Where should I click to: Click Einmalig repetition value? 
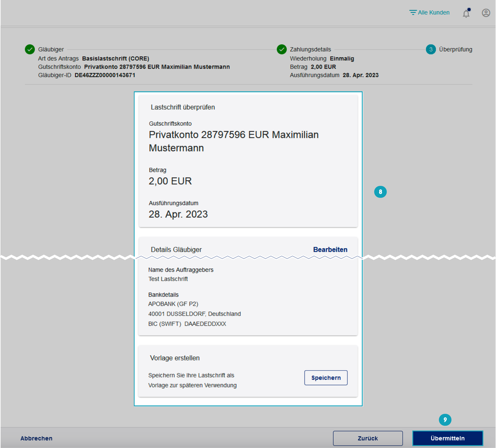coord(342,59)
